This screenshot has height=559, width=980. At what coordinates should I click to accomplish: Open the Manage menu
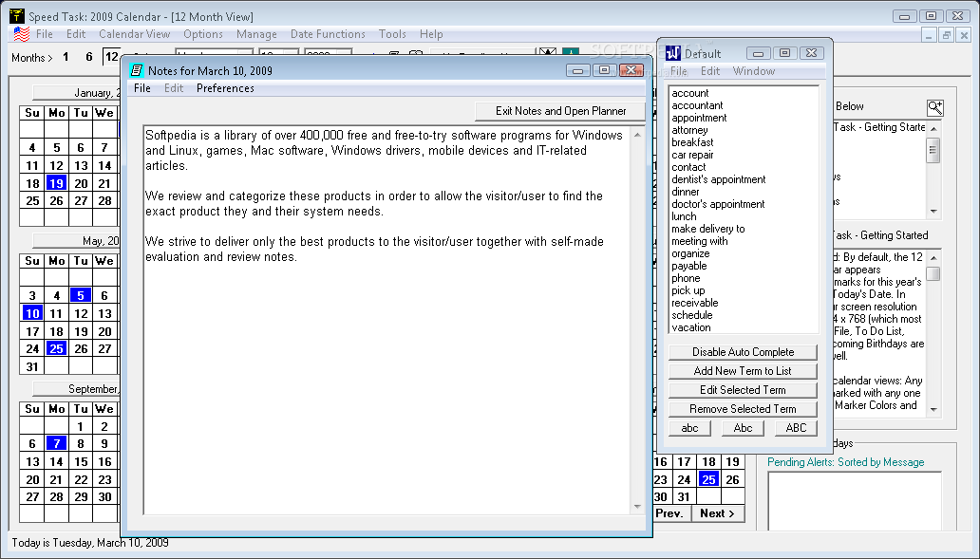(256, 34)
